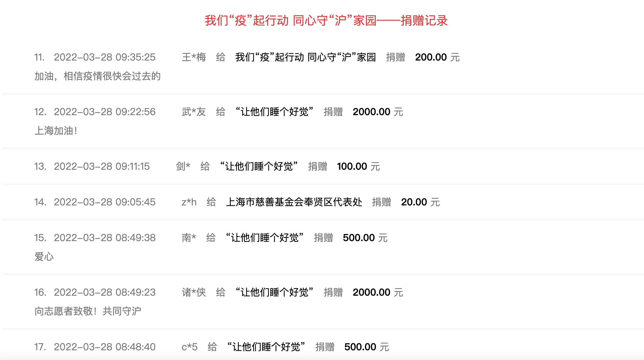
Task: Click donor name 诸*侠
Action: [x=194, y=292]
